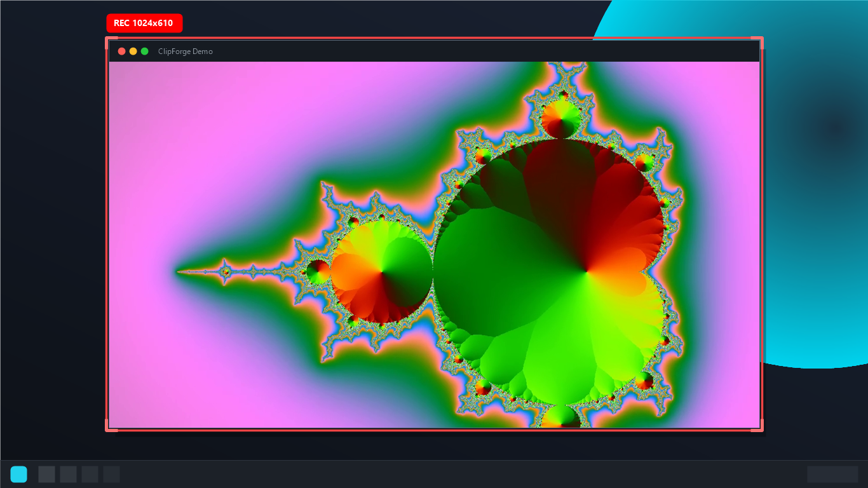Click the taskbar clock area at far right
This screenshot has width=868, height=488.
832,474
